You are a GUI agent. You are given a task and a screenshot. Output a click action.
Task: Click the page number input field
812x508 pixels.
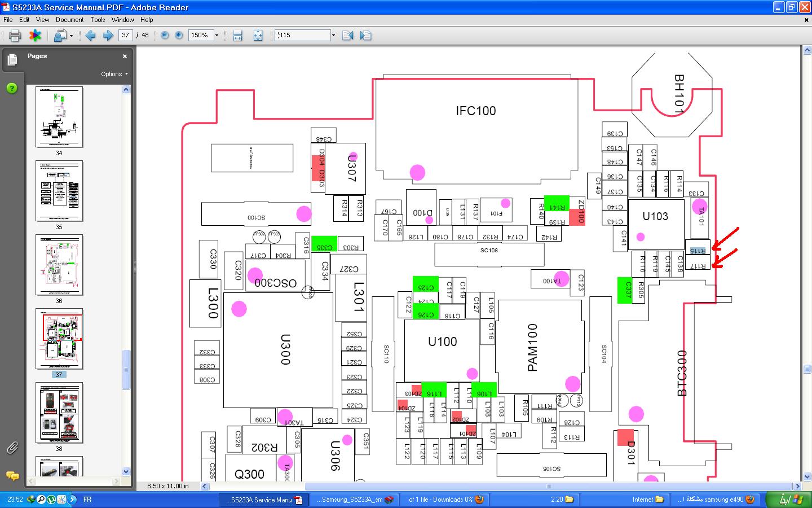125,35
